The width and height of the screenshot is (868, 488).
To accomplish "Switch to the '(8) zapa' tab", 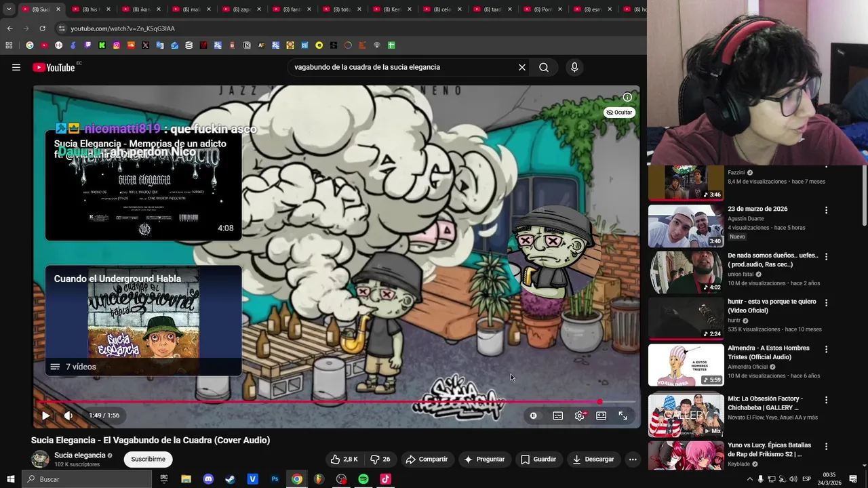I will pyautogui.click(x=241, y=9).
